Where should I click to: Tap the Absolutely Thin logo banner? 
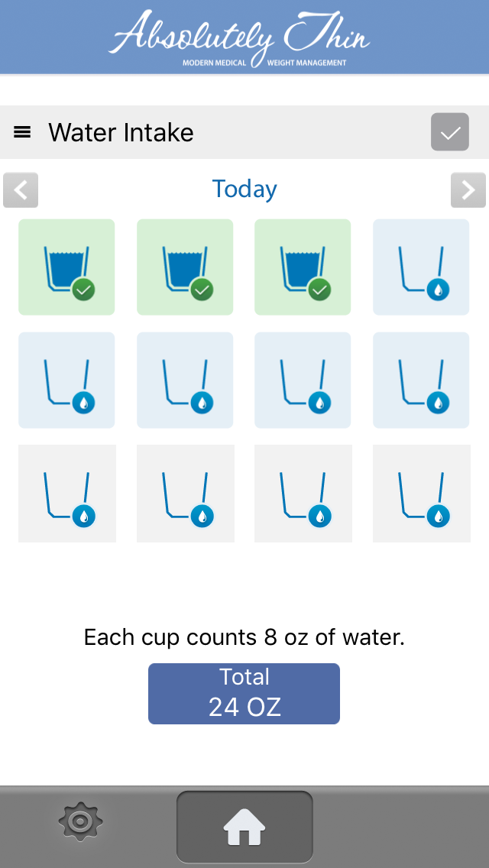click(x=241, y=38)
